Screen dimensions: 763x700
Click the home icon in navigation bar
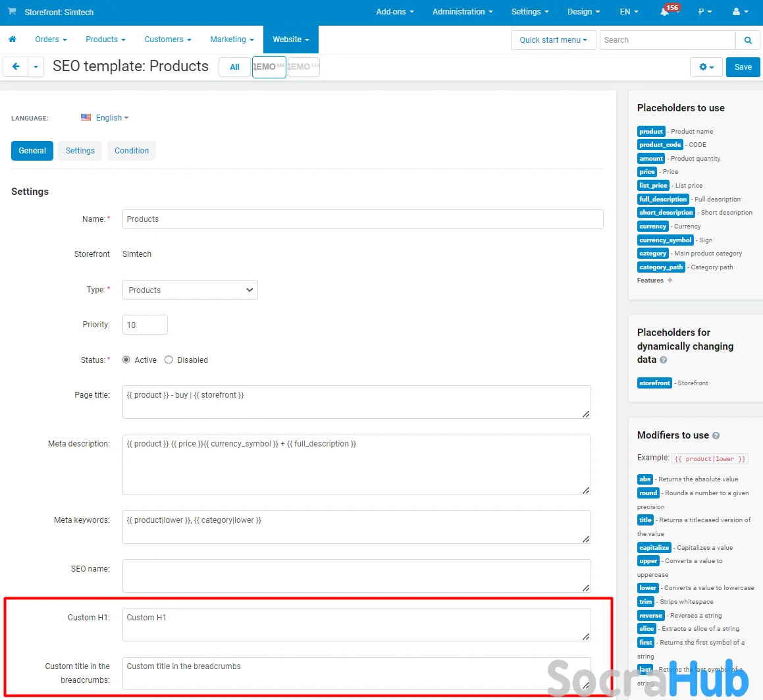coord(12,40)
